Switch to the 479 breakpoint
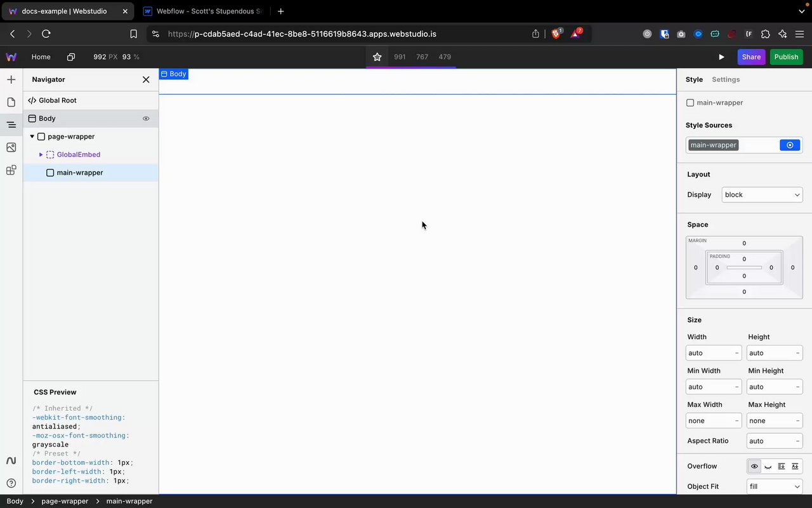The image size is (812, 508). (445, 57)
